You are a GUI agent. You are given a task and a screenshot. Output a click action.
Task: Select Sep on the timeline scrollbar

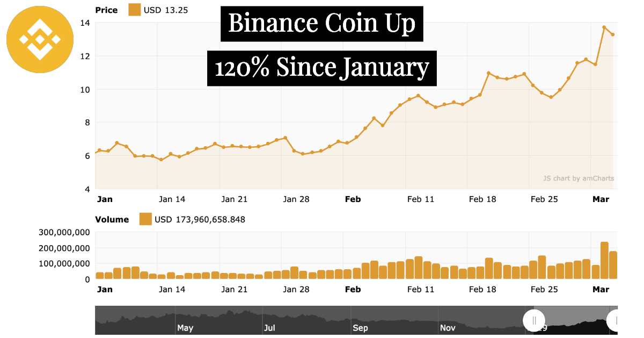[x=360, y=327]
